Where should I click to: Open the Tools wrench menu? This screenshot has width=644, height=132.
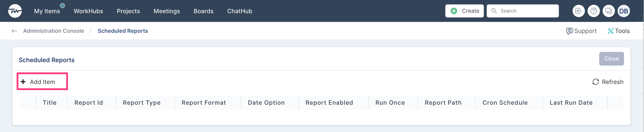tap(619, 31)
